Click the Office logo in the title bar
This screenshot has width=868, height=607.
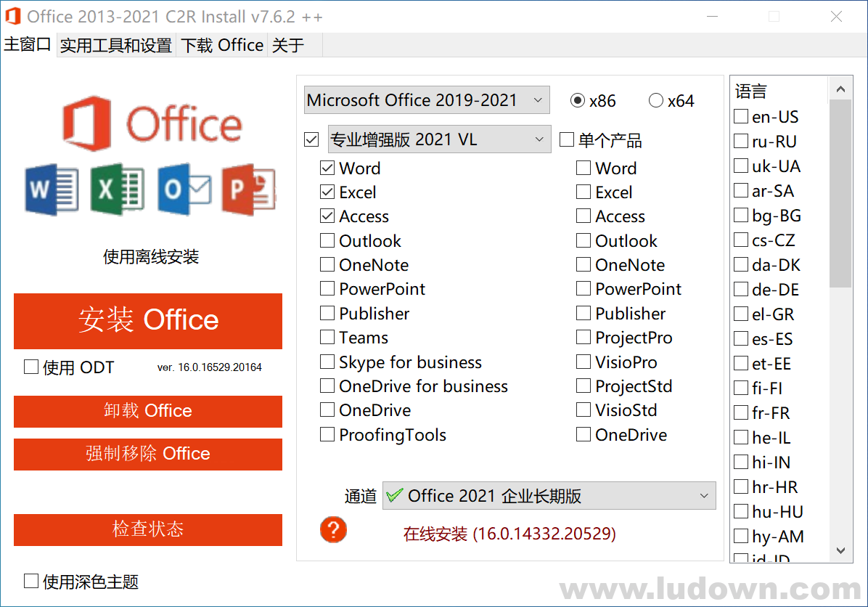click(x=13, y=16)
